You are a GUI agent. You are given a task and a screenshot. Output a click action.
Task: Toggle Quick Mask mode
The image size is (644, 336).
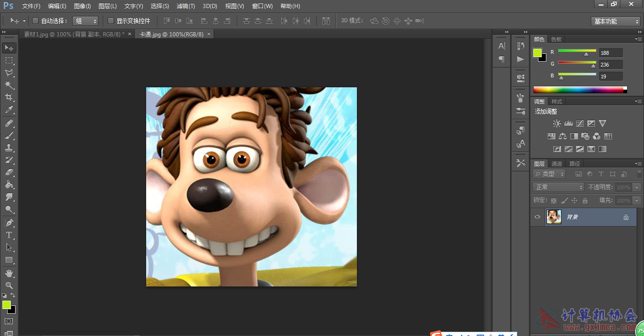(x=9, y=321)
